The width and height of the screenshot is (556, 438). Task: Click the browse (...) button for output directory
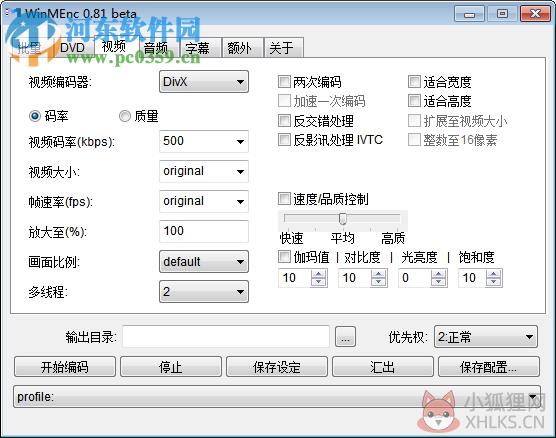345,337
